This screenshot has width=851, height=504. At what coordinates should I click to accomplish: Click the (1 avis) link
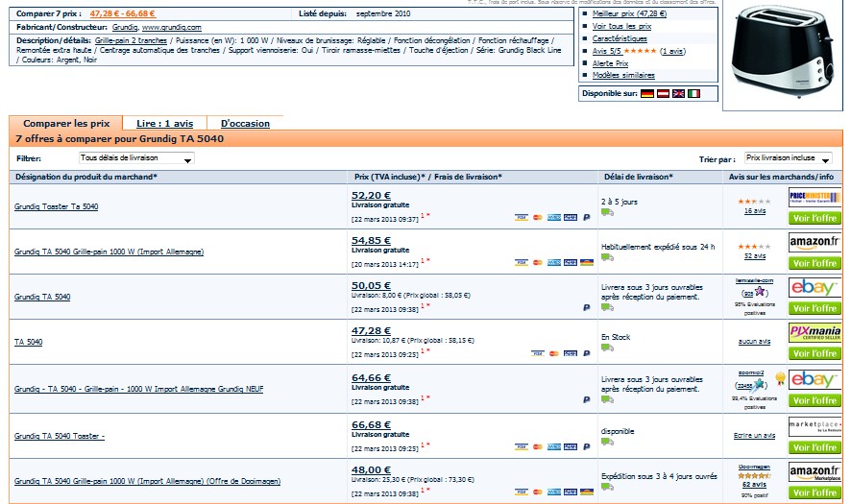pyautogui.click(x=673, y=51)
